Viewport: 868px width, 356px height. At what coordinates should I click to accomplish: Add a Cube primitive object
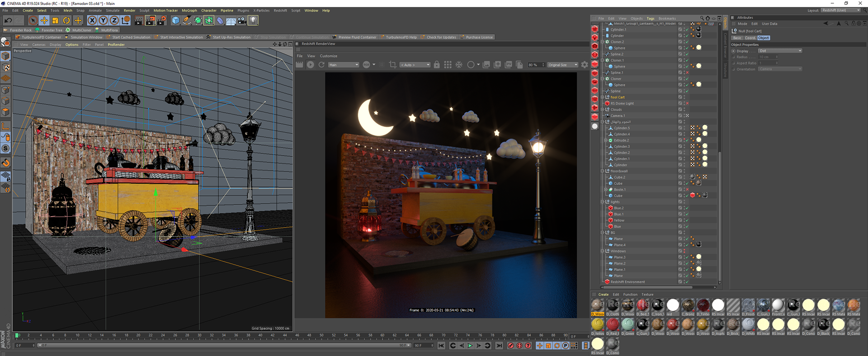(175, 20)
